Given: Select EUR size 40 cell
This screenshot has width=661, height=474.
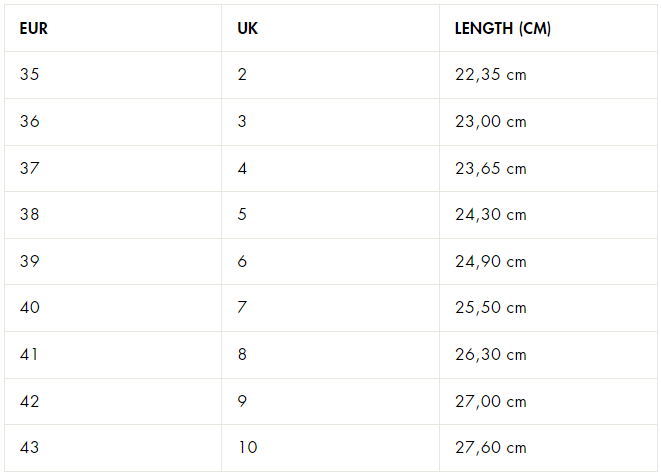Looking at the screenshot, I should pos(29,308).
